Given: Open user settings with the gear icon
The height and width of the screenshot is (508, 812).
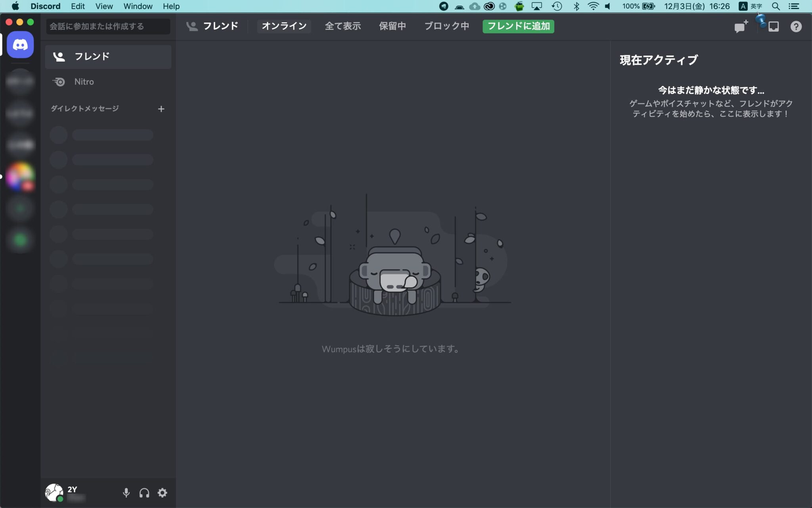Looking at the screenshot, I should pos(162,493).
